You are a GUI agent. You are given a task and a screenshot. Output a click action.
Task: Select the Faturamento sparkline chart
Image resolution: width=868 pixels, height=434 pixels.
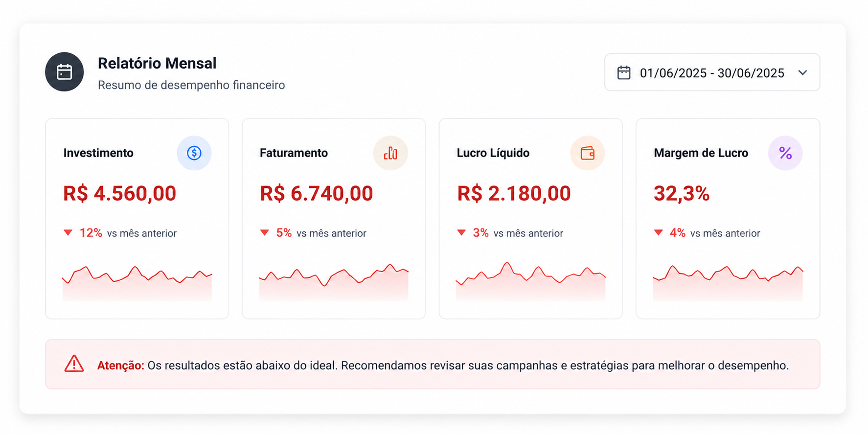(x=334, y=282)
